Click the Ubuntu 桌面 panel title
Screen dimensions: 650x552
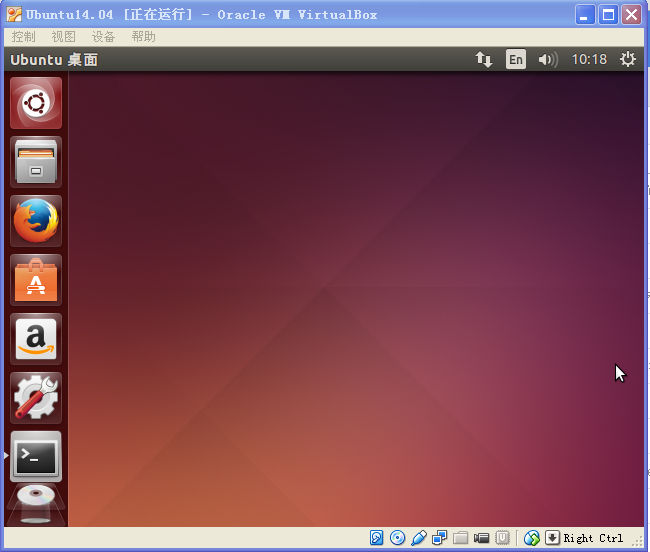click(54, 60)
